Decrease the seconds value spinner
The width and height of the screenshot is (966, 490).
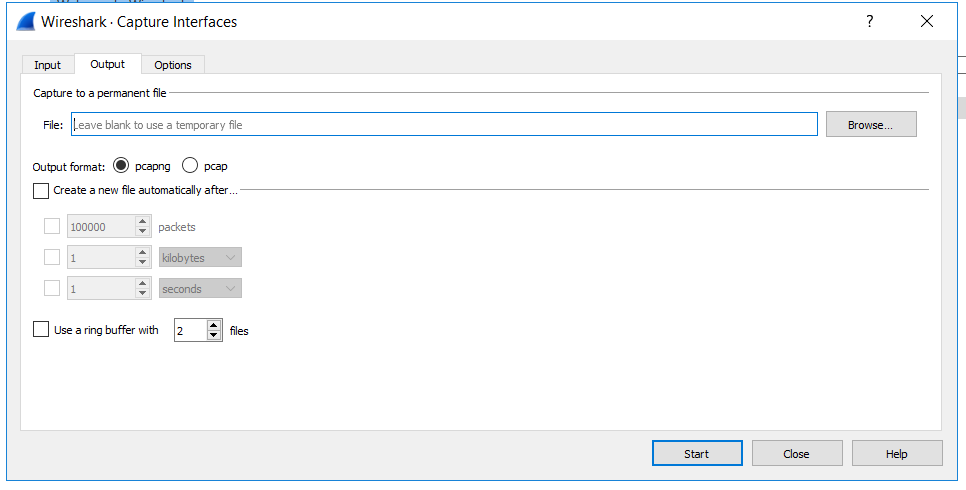coord(143,293)
